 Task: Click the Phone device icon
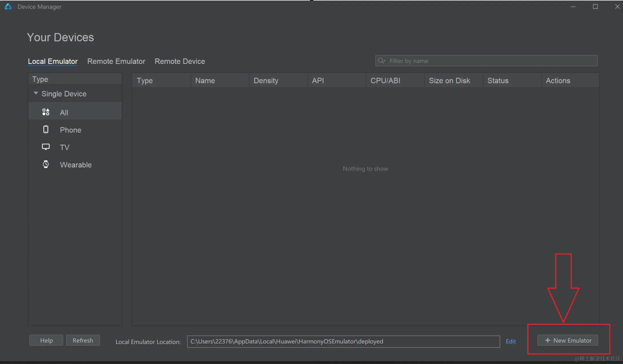[46, 130]
